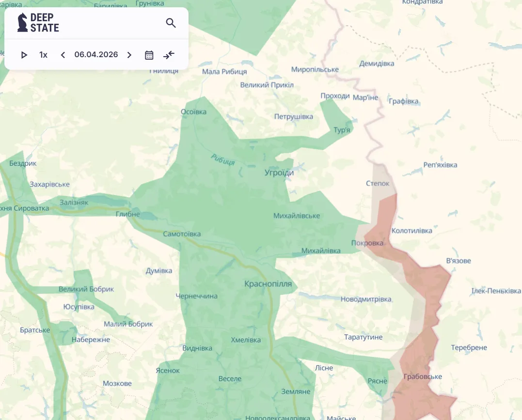
Task: Click the Грабовське label in red area
Action: click(423, 376)
